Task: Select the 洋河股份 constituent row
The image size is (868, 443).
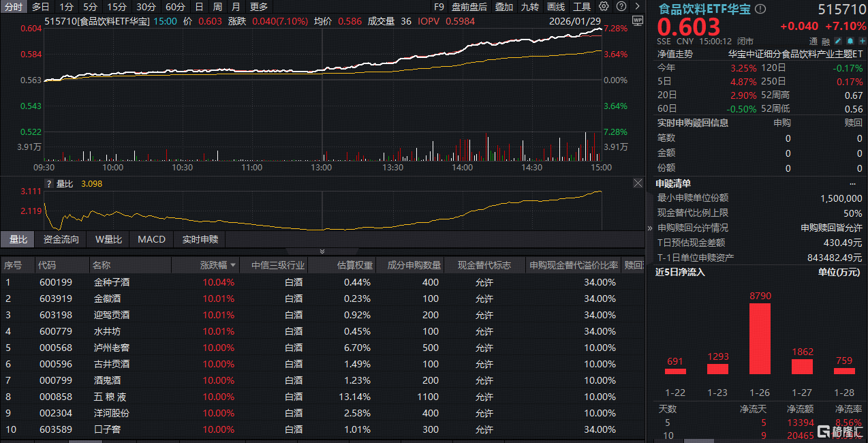Action: [x=322, y=413]
